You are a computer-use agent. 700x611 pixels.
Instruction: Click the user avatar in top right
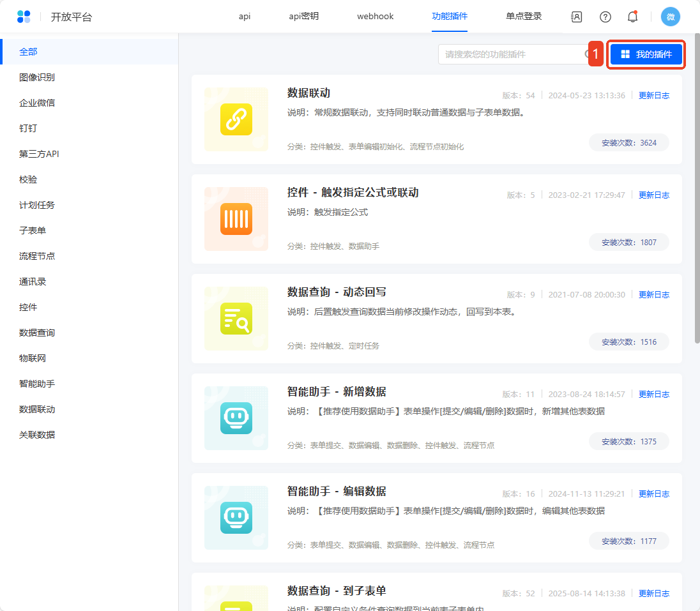click(x=670, y=17)
